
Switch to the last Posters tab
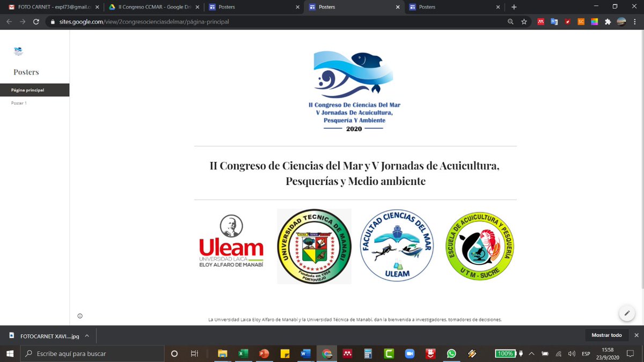(453, 7)
